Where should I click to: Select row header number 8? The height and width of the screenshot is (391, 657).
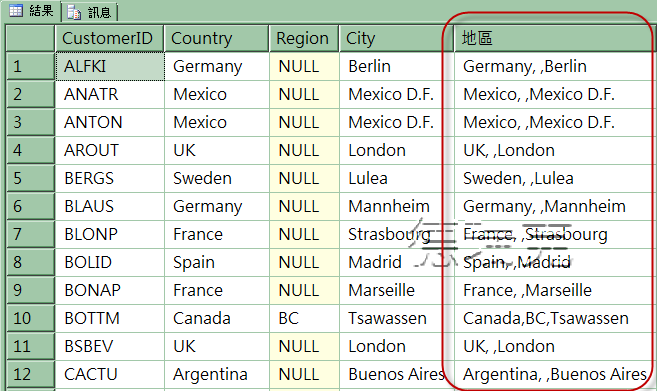[30, 262]
